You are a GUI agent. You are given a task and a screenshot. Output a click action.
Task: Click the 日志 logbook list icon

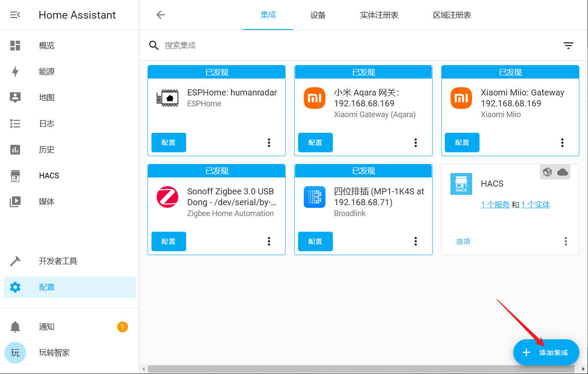(x=15, y=124)
